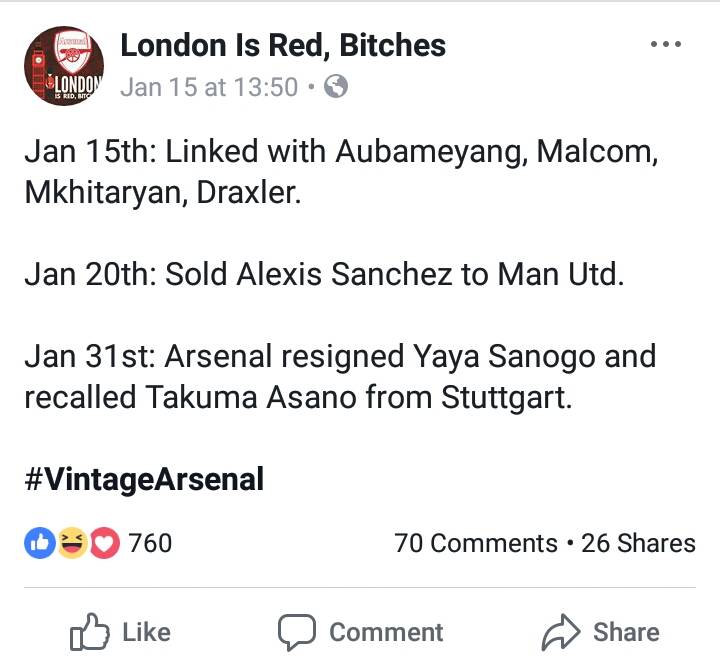View the 26 Shares list
The width and height of the screenshot is (720, 669).
tap(638, 543)
